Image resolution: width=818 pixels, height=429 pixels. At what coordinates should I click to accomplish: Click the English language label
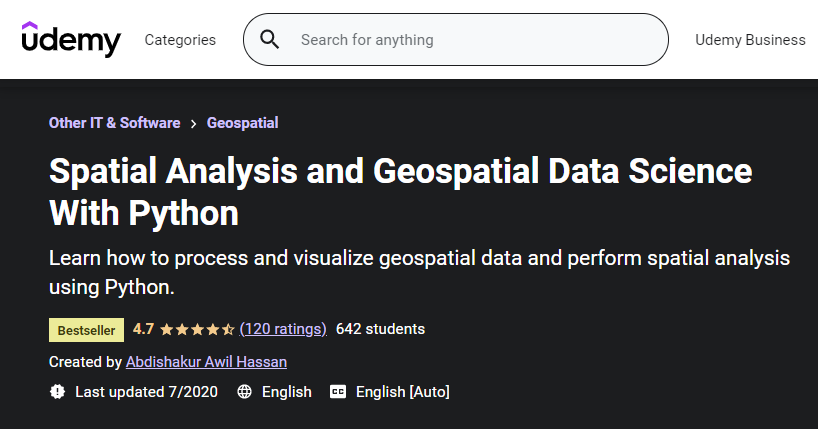(287, 391)
